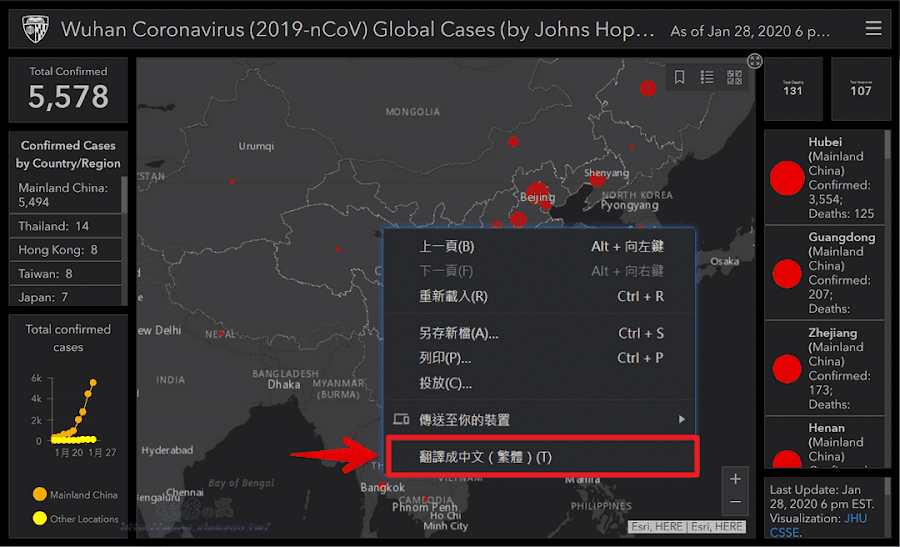Open the map bookmarks icon
The width and height of the screenshot is (900, 547).
pyautogui.click(x=680, y=77)
